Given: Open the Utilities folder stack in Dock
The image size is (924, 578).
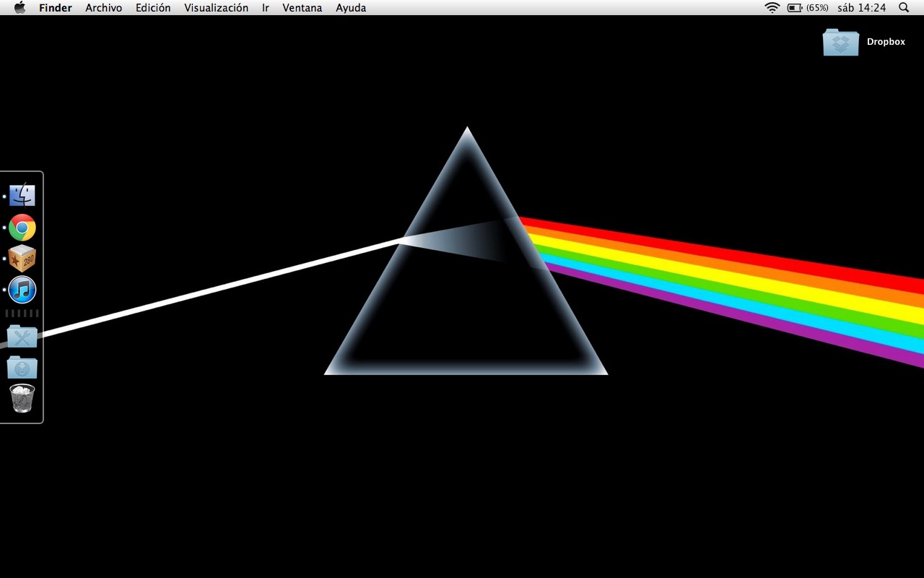Looking at the screenshot, I should point(22,336).
